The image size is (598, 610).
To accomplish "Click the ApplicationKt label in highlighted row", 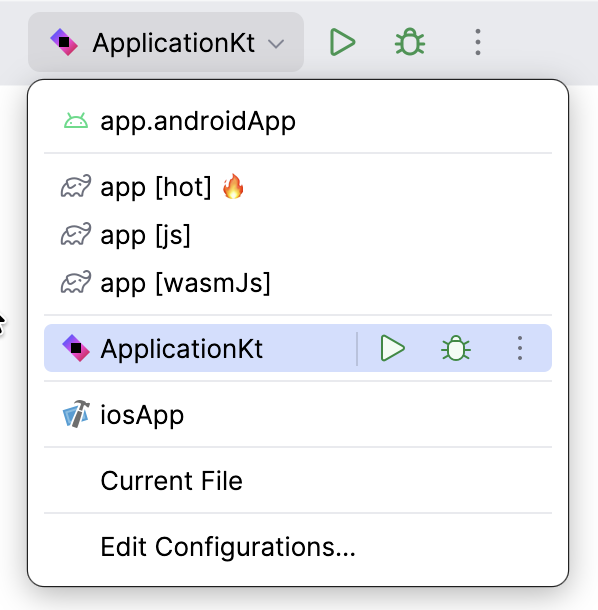I will tap(182, 349).
